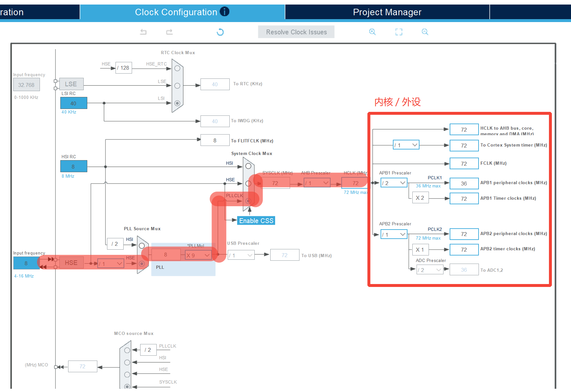Click the LSE input frequency 32.768 field
The image size is (571, 392).
(26, 85)
